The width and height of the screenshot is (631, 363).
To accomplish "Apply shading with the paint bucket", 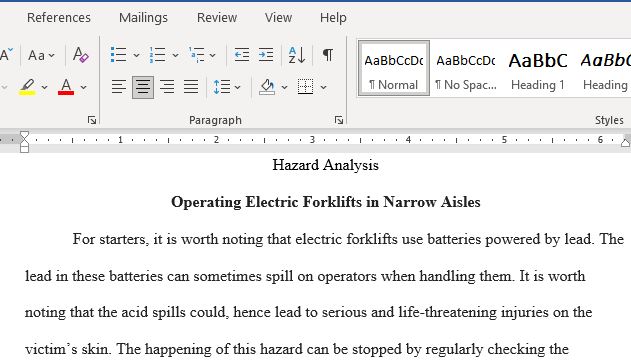I will pos(267,87).
